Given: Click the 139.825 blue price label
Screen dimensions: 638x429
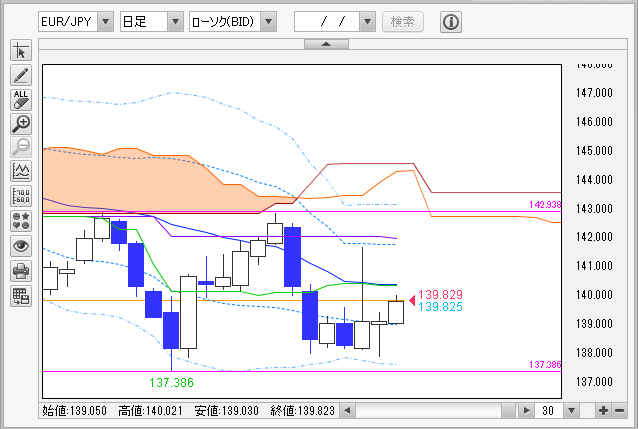Looking at the screenshot, I should (x=440, y=306).
